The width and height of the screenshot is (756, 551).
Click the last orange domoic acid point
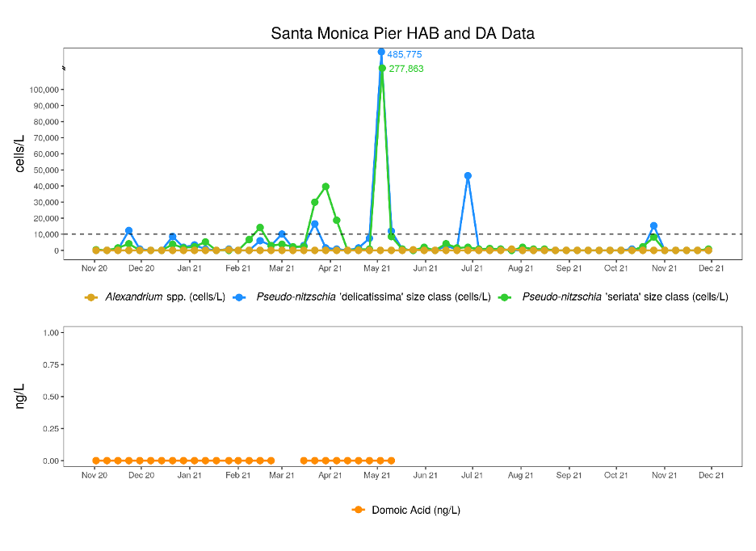click(x=391, y=461)
